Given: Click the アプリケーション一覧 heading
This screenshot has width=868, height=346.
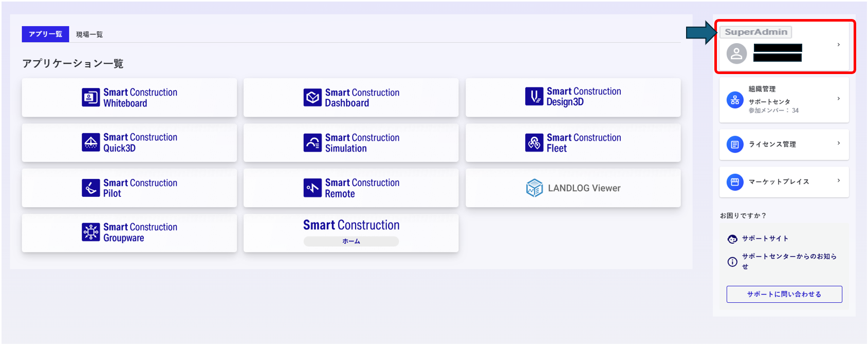Looking at the screenshot, I should click(73, 64).
